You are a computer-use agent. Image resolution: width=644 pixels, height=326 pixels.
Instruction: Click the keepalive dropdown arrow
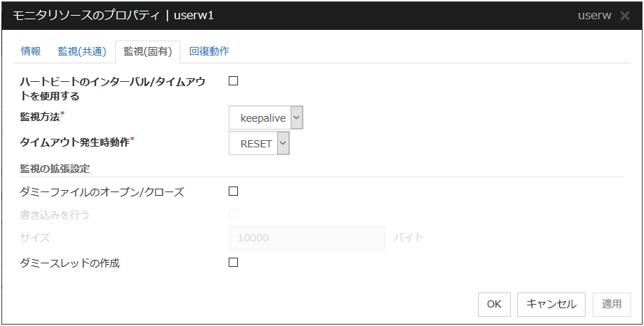click(x=296, y=117)
